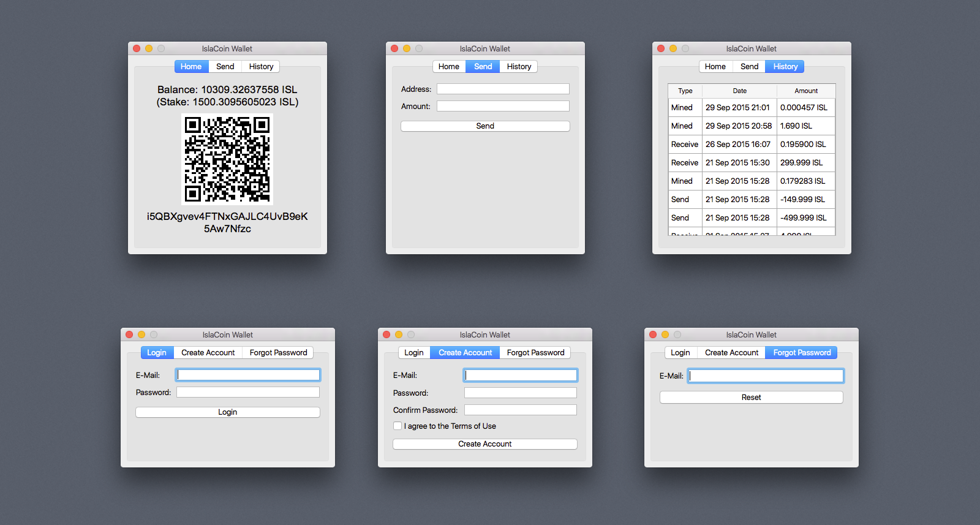980x525 pixels.
Task: Switch to Home tab in the Send window
Action: coord(449,67)
